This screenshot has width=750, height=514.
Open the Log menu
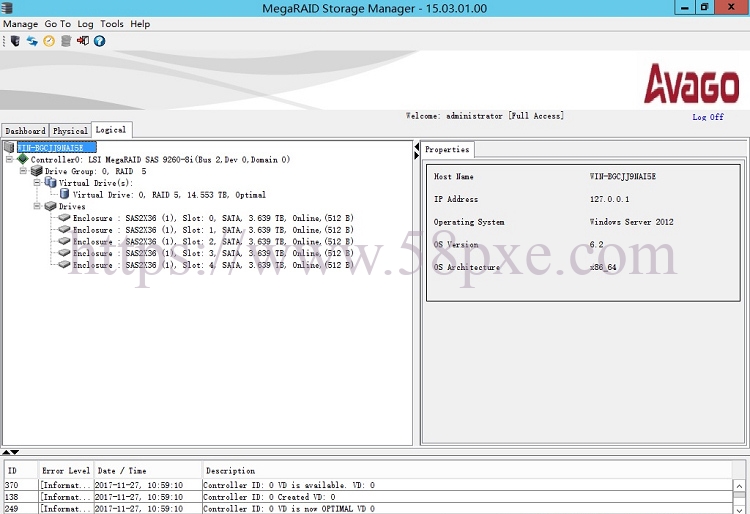pyautogui.click(x=85, y=24)
